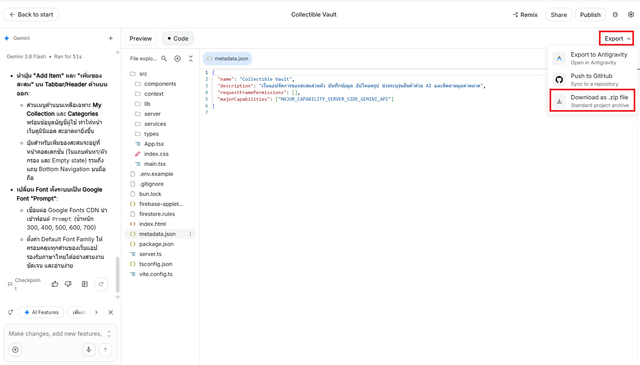Click the Back to start button

point(31,15)
